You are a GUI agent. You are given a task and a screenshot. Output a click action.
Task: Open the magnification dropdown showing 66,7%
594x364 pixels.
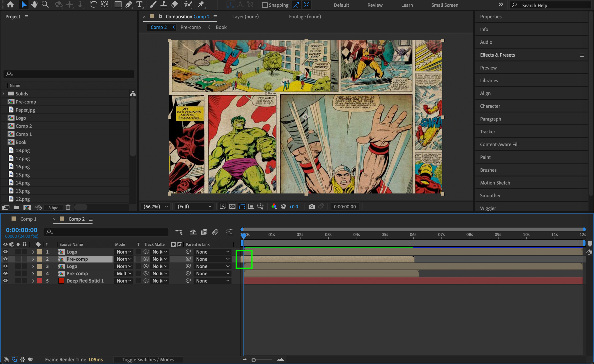pos(156,206)
